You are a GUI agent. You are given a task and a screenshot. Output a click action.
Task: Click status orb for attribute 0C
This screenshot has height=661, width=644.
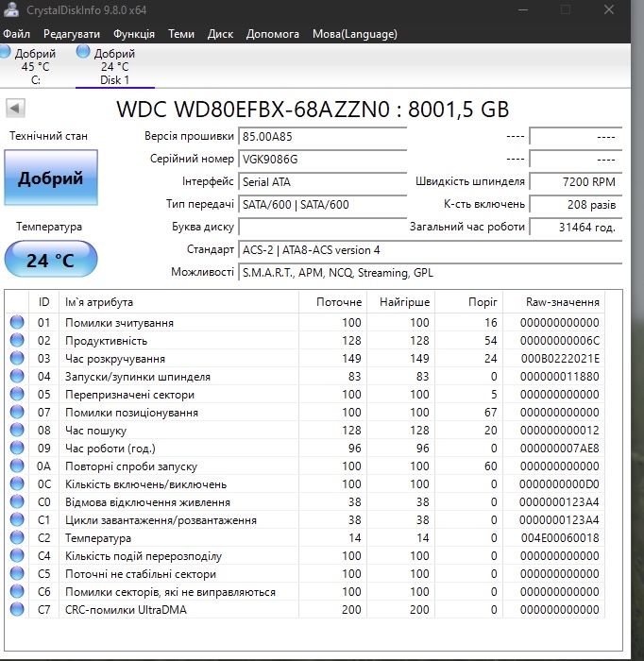17,483
